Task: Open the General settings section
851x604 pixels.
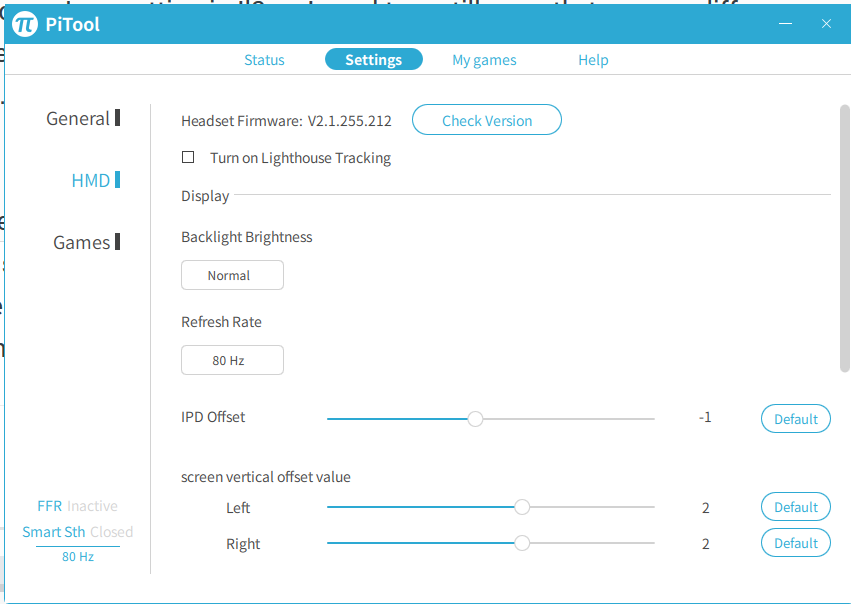Action: 78,118
